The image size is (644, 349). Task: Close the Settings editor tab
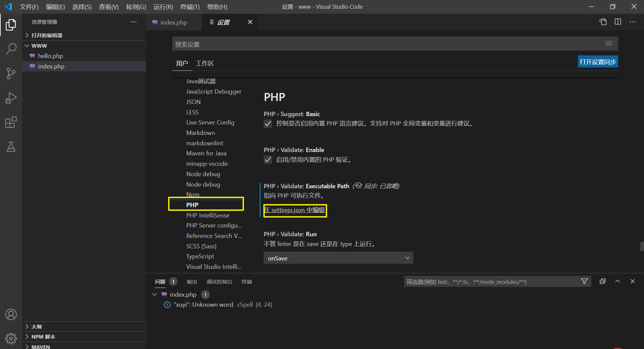click(250, 22)
